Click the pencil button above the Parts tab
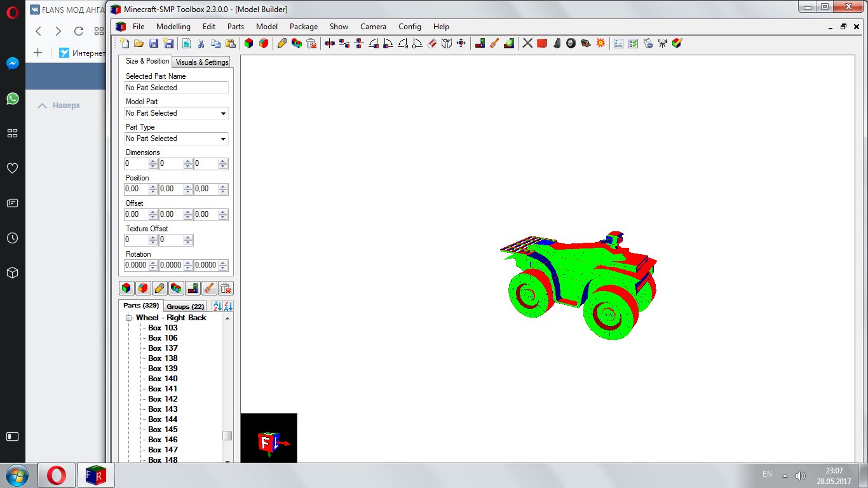The height and width of the screenshot is (488, 868). click(159, 288)
